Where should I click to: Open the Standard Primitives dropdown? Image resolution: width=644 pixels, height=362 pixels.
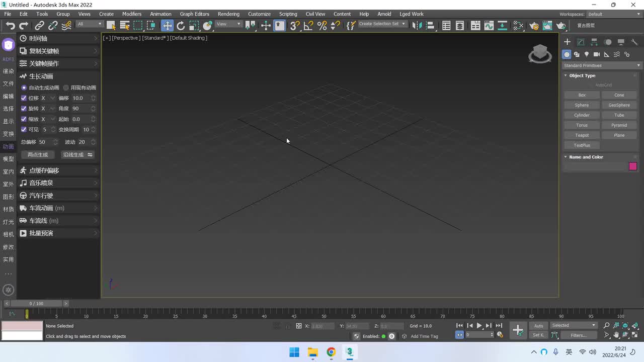pyautogui.click(x=602, y=65)
